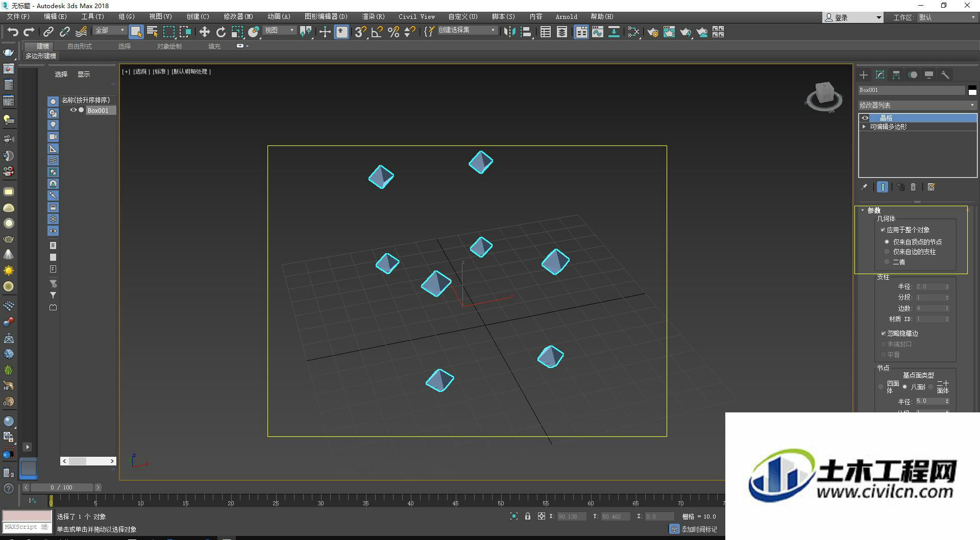
Task: Activate the Select and Scale tool
Action: (237, 32)
